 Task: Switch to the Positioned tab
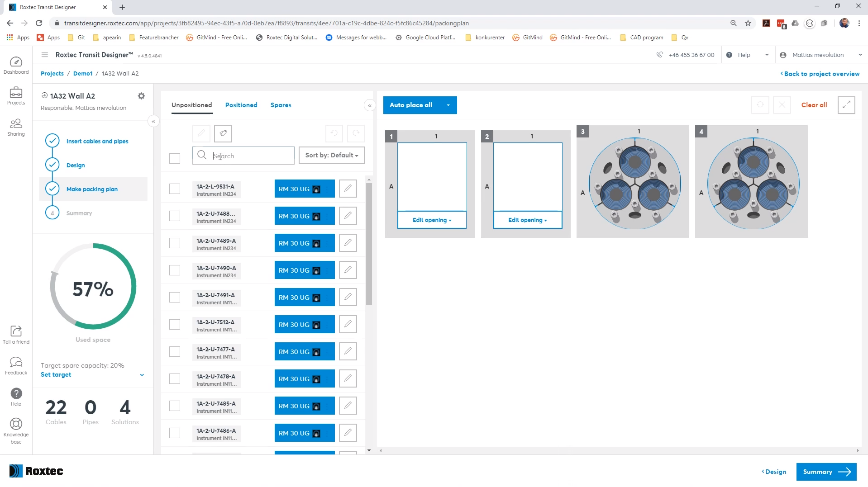[241, 105]
